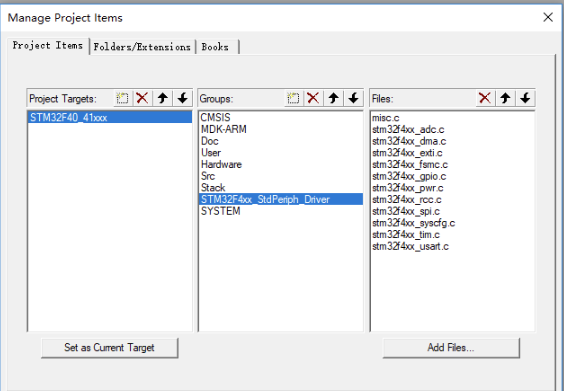
Task: Select stm32f4xx_rcc.c in Files list
Action: click(x=452, y=199)
